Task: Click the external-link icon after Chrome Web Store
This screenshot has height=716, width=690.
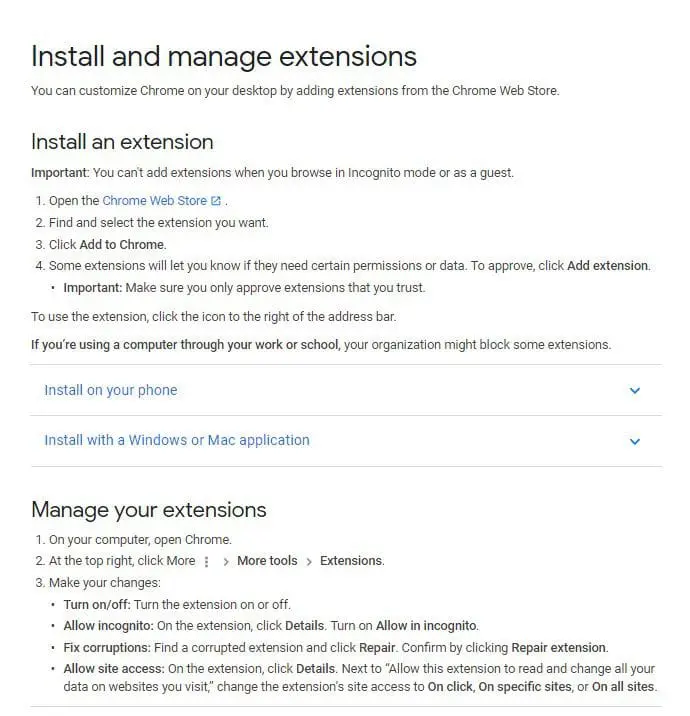Action: pyautogui.click(x=216, y=201)
